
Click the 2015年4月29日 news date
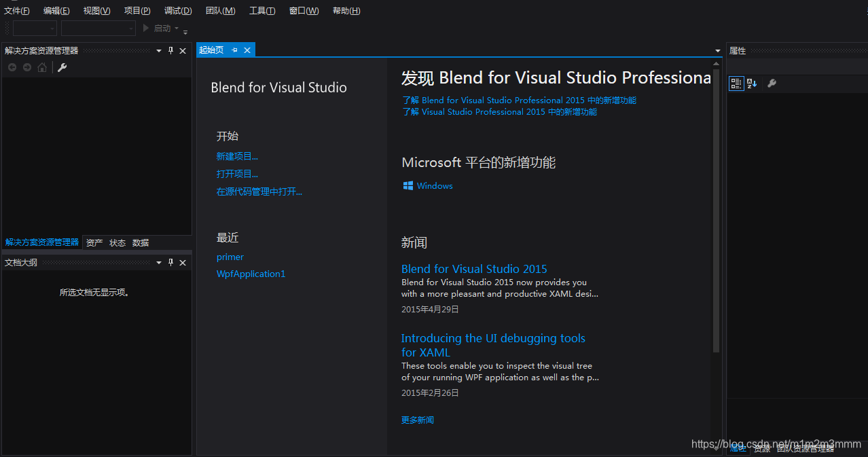(x=430, y=309)
